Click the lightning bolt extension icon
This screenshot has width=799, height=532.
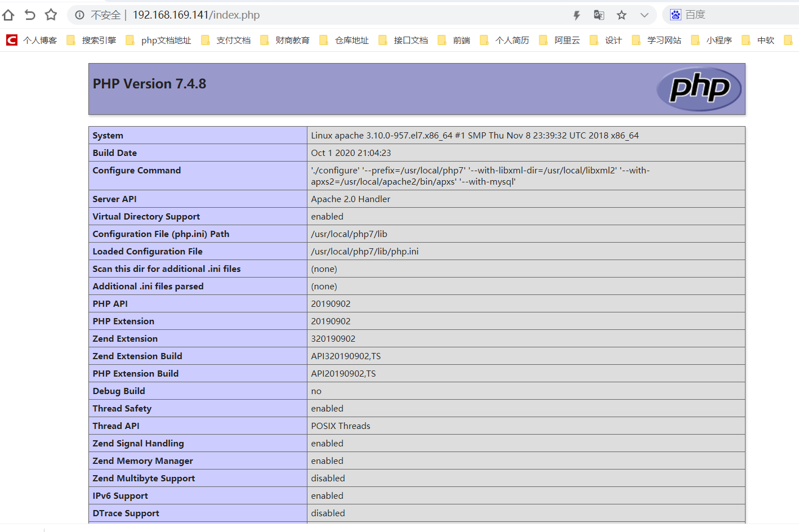pyautogui.click(x=576, y=15)
